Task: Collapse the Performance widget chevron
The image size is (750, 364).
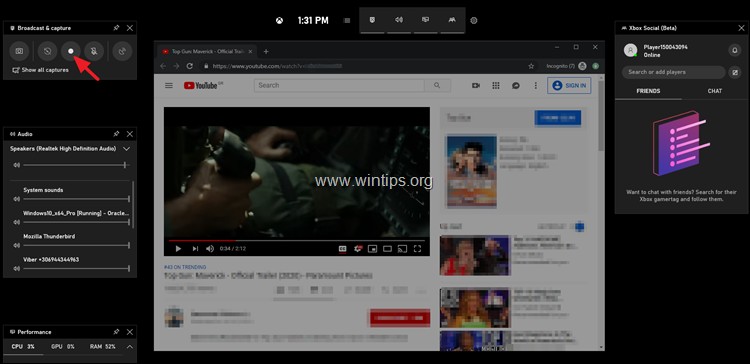Action: point(130,347)
